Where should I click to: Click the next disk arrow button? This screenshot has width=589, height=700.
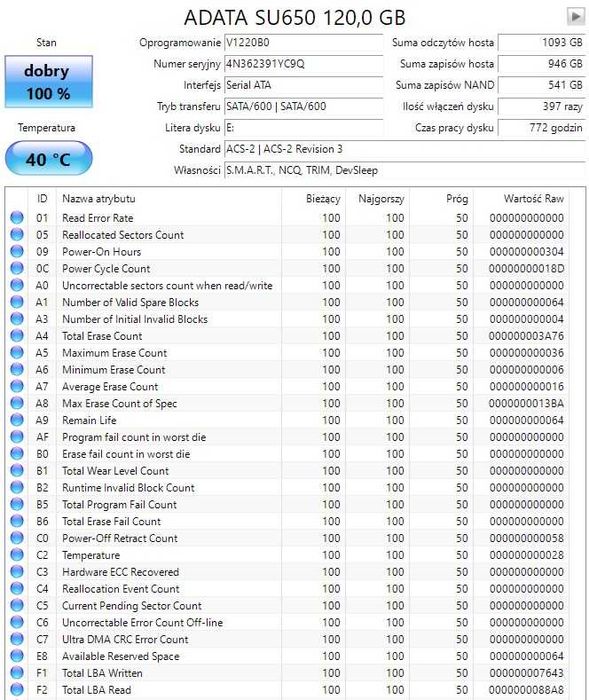(576, 17)
